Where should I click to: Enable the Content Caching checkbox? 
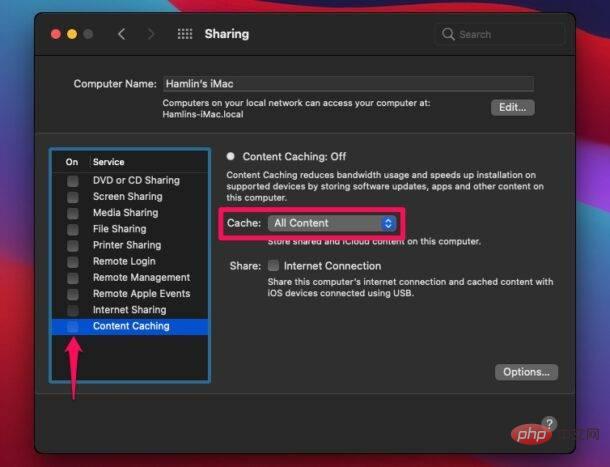73,326
